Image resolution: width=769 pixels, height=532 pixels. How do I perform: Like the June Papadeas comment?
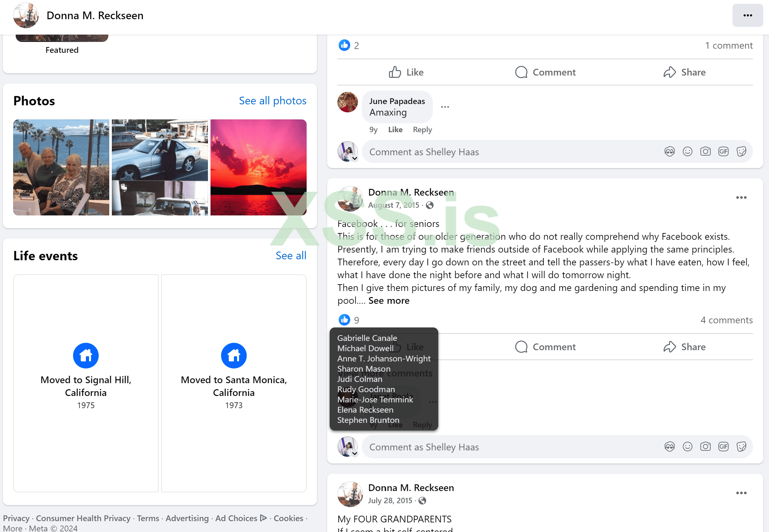[x=395, y=130]
